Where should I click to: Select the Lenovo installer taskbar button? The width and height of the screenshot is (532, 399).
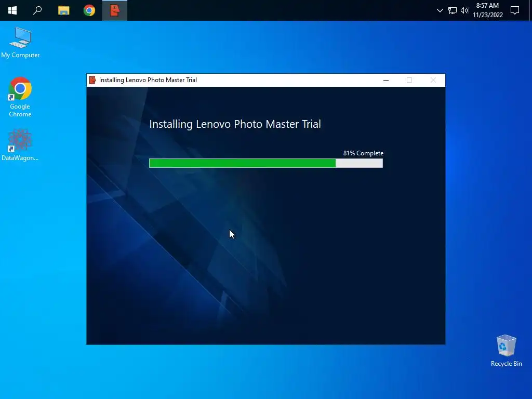pyautogui.click(x=115, y=10)
